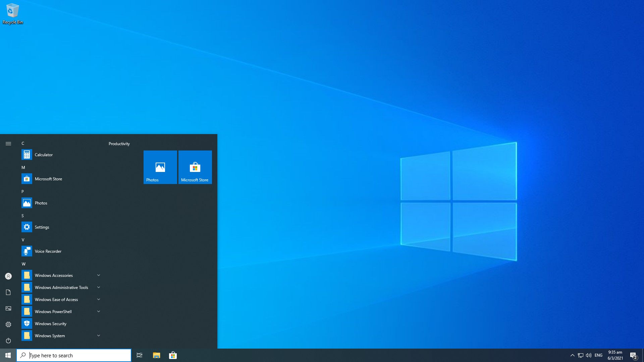Click the Productivity group header
Viewport: 644px width, 362px height.
pyautogui.click(x=119, y=144)
